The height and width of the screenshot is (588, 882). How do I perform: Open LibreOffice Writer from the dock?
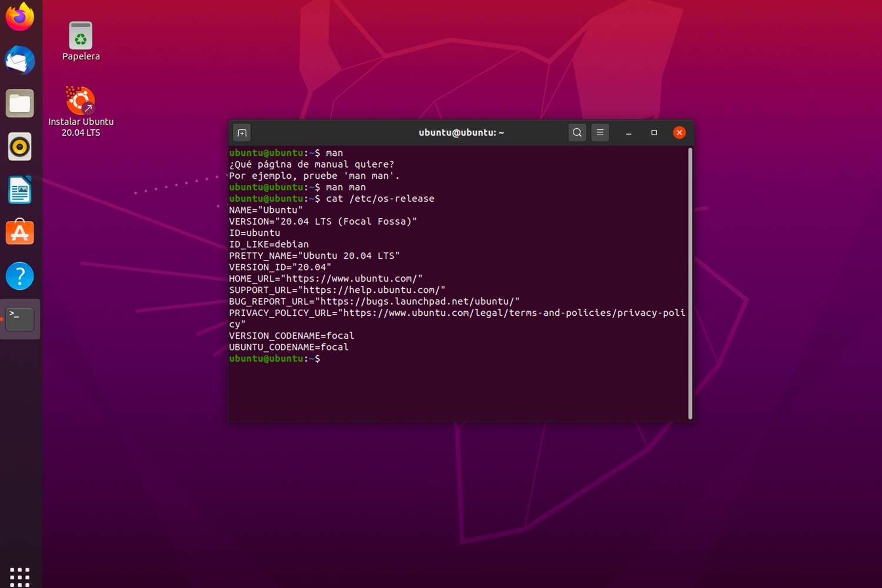point(19,189)
